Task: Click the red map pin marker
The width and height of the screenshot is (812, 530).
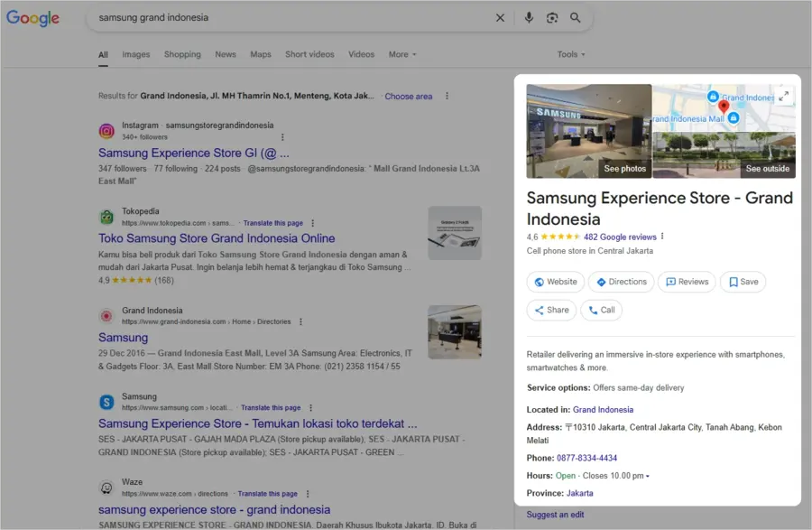Action: 724,107
